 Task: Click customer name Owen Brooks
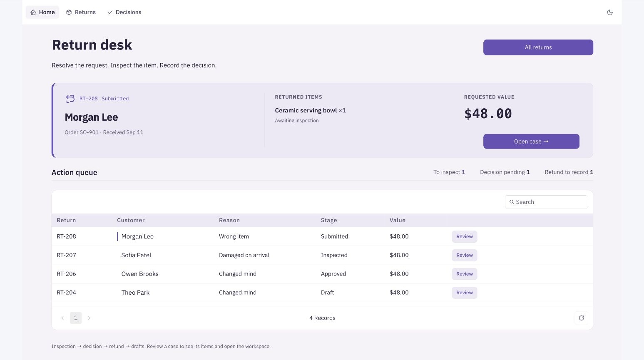pyautogui.click(x=140, y=274)
